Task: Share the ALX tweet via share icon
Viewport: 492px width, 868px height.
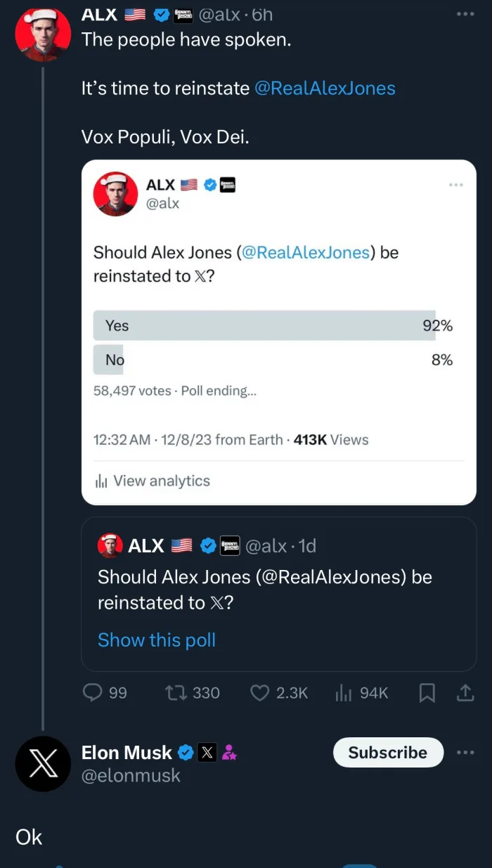Action: point(465,693)
